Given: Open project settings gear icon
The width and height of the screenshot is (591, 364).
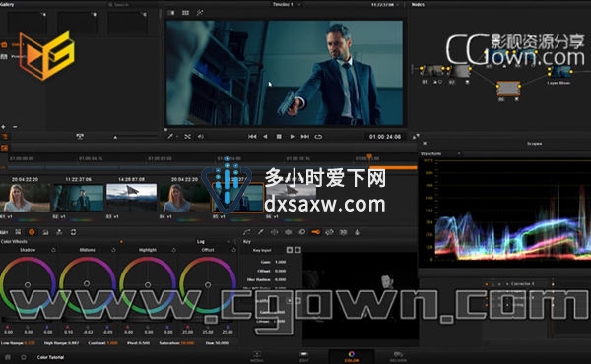Looking at the screenshot, I should (x=24, y=357).
